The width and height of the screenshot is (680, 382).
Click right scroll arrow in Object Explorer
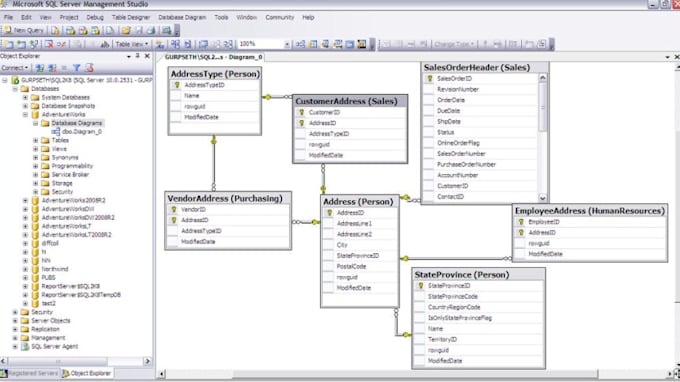147,361
